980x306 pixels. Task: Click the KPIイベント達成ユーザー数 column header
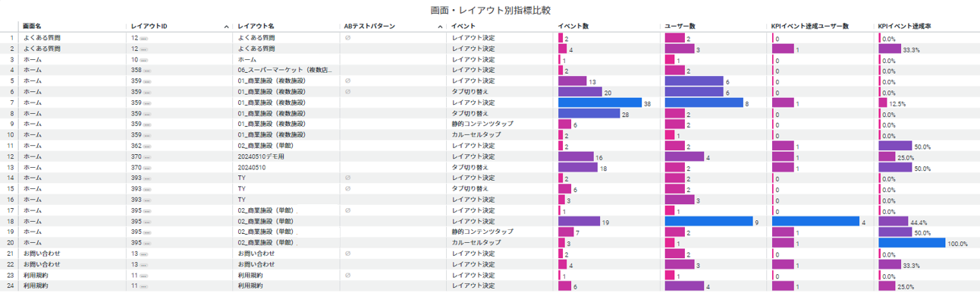809,27
